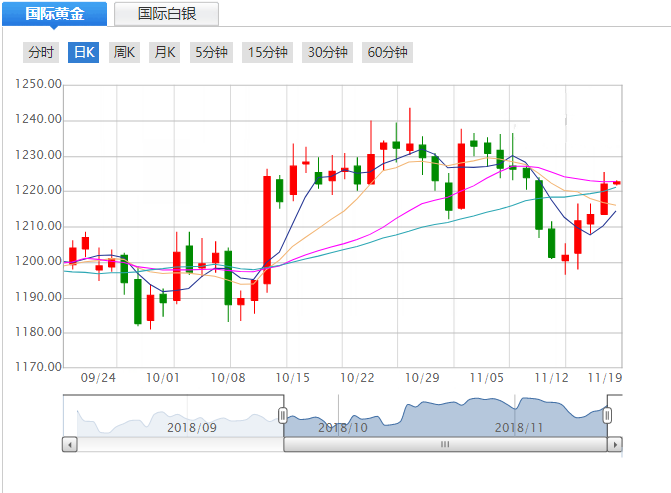Click the right range handle of navigator

[607, 414]
